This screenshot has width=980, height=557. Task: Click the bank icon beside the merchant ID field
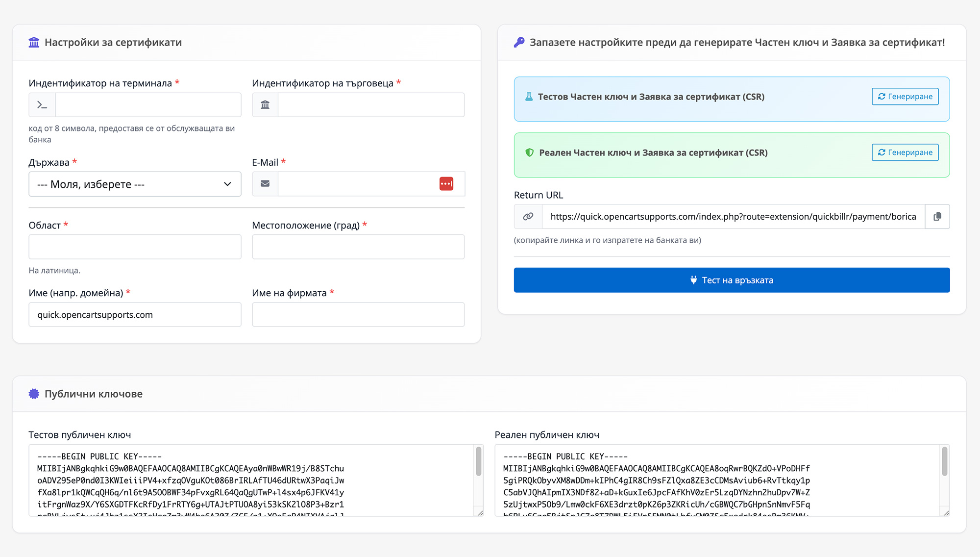tap(265, 105)
